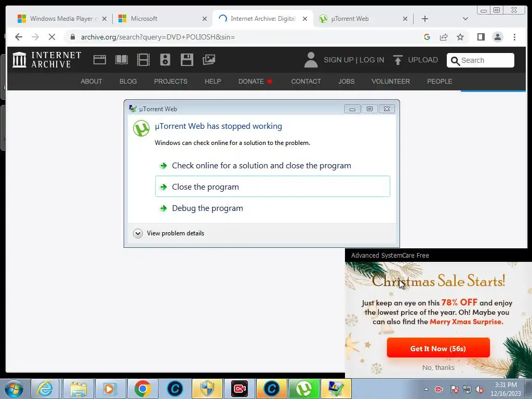
Task: Open HELP in Archive nav
Action: point(212,82)
